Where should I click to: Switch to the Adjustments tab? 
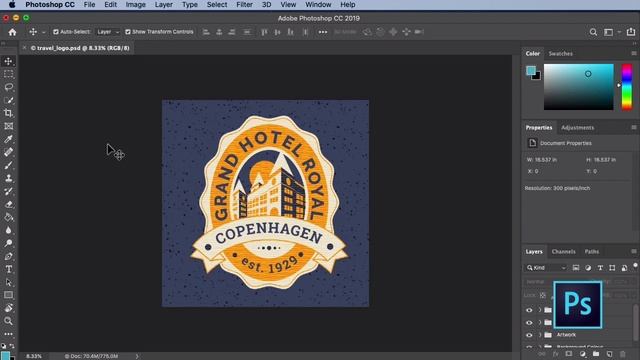click(x=577, y=128)
